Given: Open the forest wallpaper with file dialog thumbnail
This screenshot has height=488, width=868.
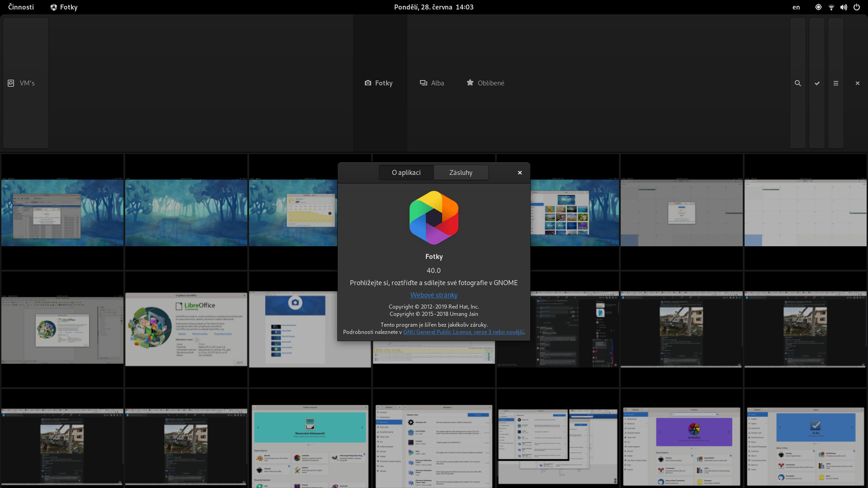Looking at the screenshot, I should point(62,212).
